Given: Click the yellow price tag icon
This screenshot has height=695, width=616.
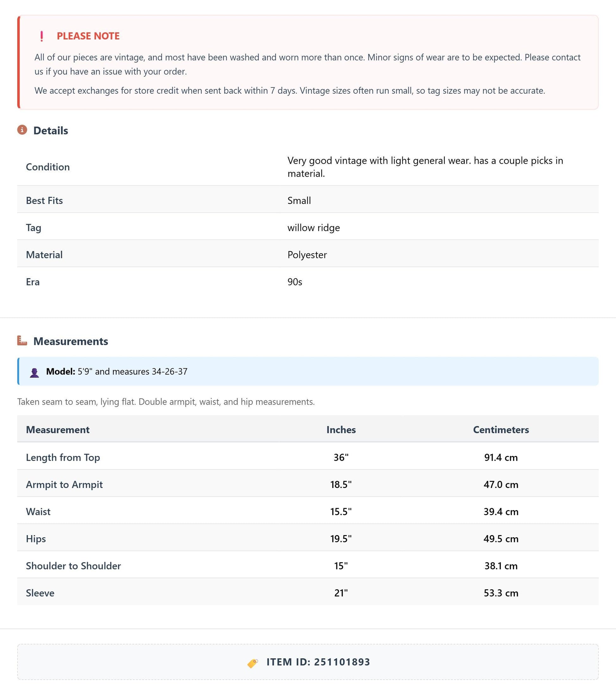Looking at the screenshot, I should pyautogui.click(x=253, y=663).
